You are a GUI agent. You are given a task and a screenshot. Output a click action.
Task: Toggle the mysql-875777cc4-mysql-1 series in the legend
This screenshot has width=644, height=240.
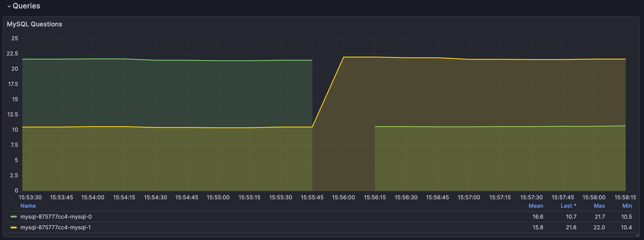56,227
